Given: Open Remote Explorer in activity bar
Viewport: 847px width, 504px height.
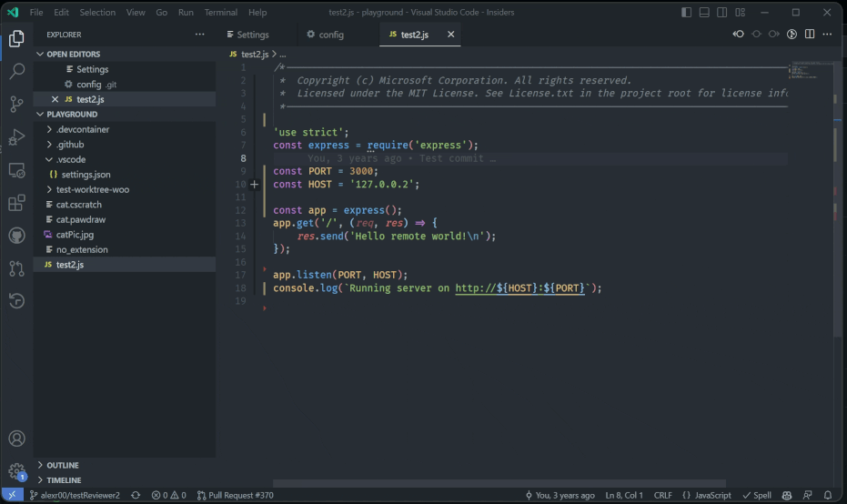Looking at the screenshot, I should 16,169.
